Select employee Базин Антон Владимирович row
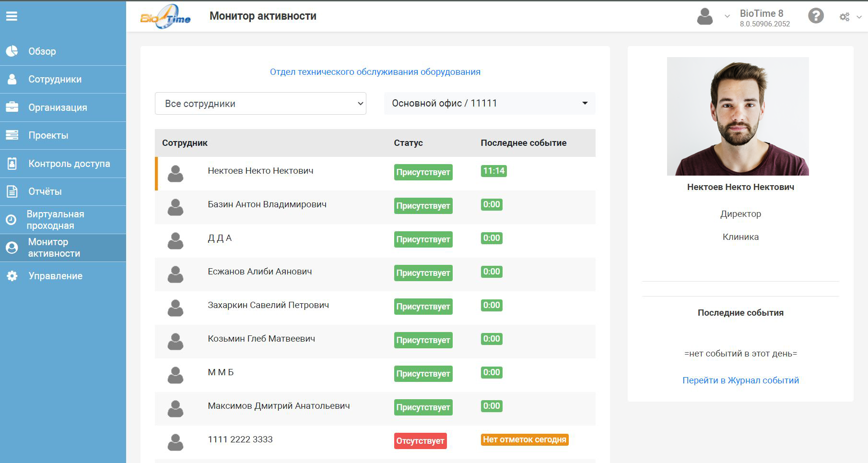 267,205
